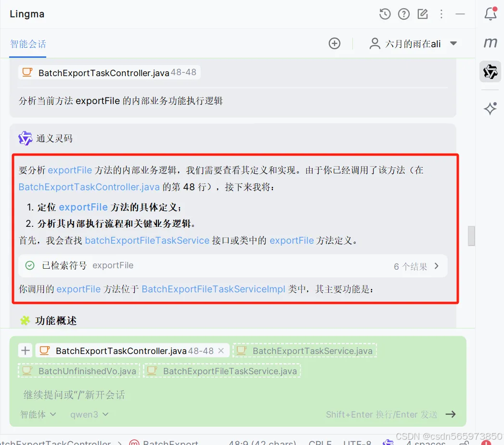Click the 48:9 caret position status entry
The width and height of the screenshot is (504, 445).
pyautogui.click(x=262, y=443)
